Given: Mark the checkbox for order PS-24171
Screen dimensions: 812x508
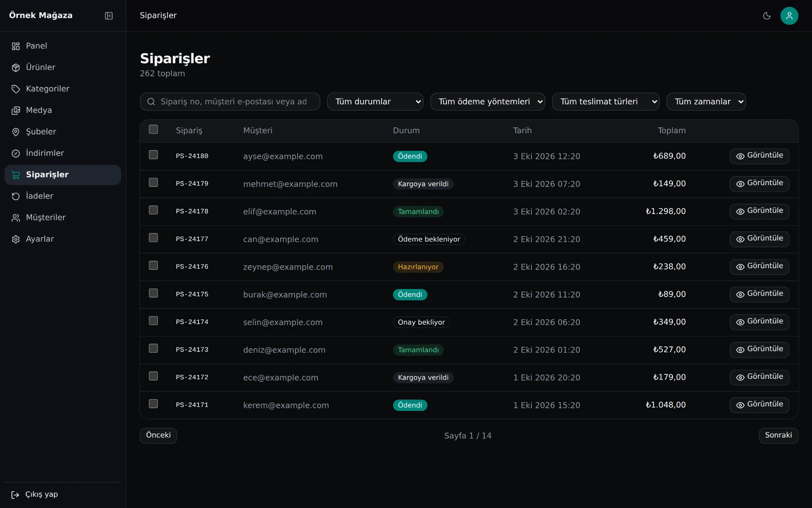Looking at the screenshot, I should tap(153, 404).
